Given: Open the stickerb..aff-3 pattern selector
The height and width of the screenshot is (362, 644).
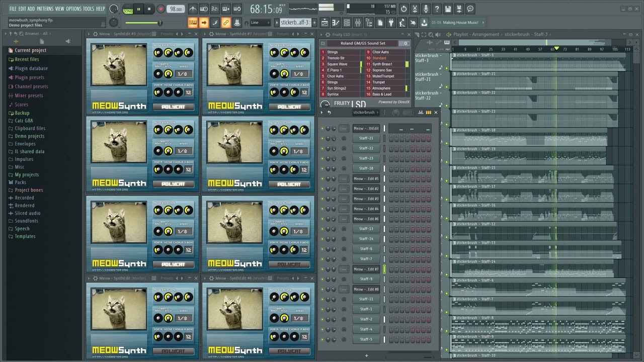Looking at the screenshot, I should (295, 23).
